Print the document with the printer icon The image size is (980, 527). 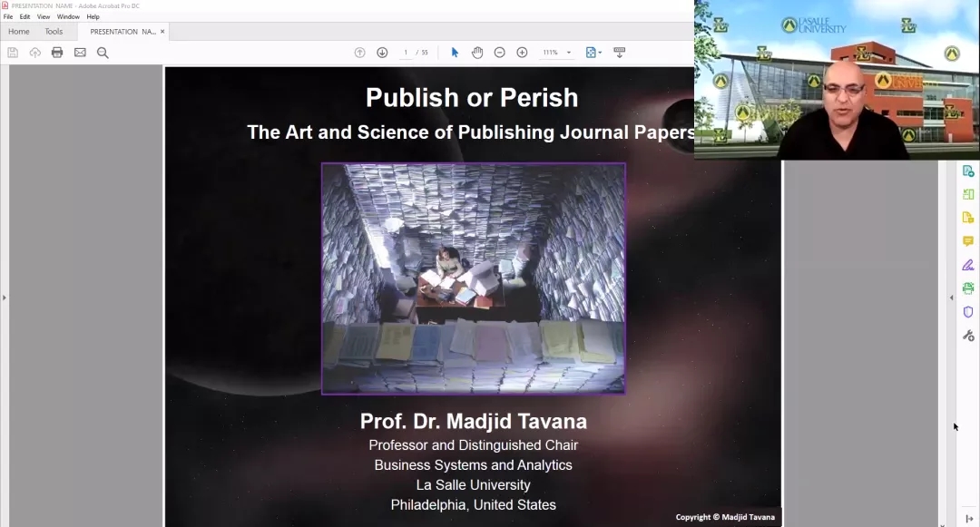pyautogui.click(x=57, y=53)
